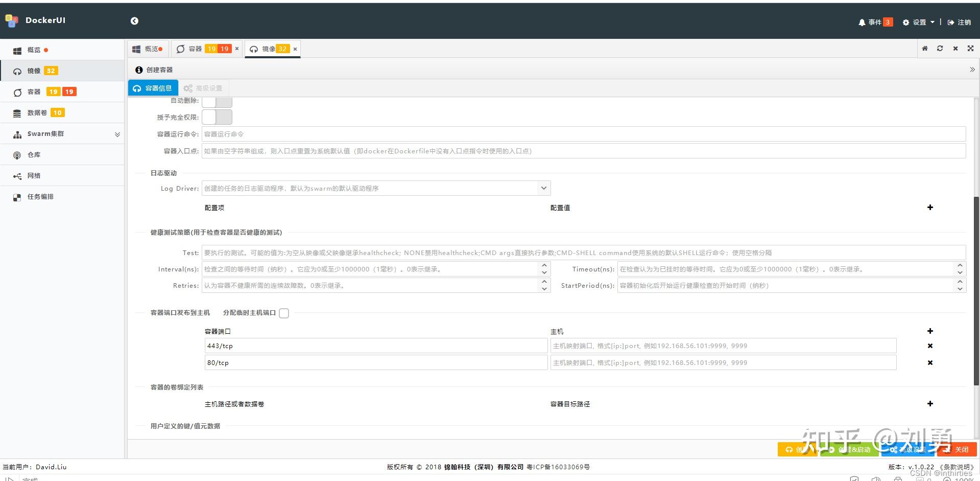
Task: Refresh the current tab view
Action: (x=940, y=48)
